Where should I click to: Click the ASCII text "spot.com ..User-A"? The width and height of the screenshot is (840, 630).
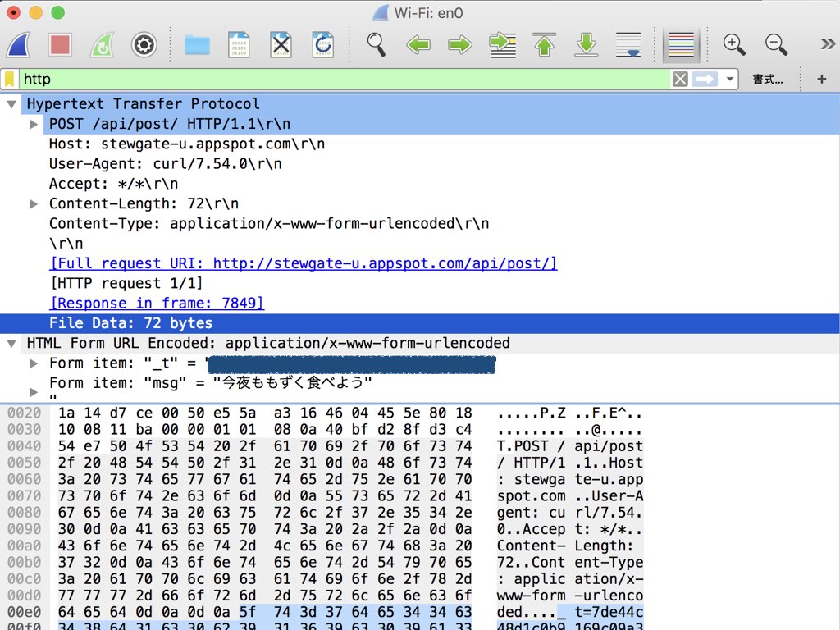570,496
